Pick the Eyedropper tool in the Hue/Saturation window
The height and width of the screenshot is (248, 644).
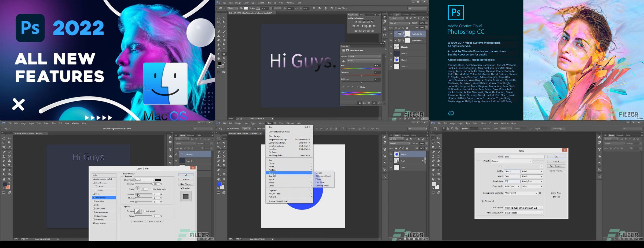click(x=224, y=27)
